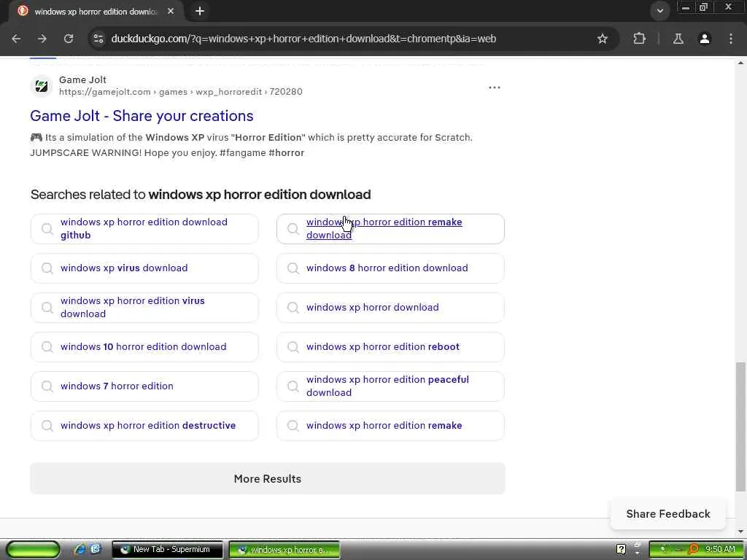
Task: Click the help question mark tray icon
Action: [x=622, y=549]
